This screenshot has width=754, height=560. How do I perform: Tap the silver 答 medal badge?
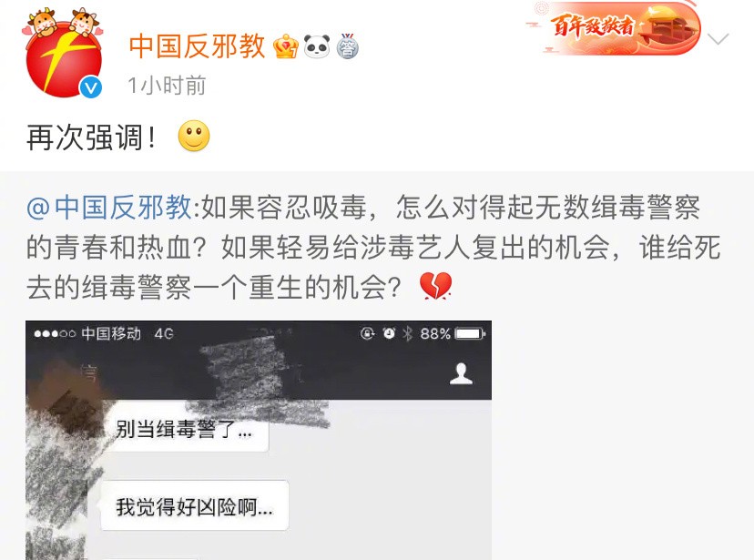pyautogui.click(x=348, y=46)
